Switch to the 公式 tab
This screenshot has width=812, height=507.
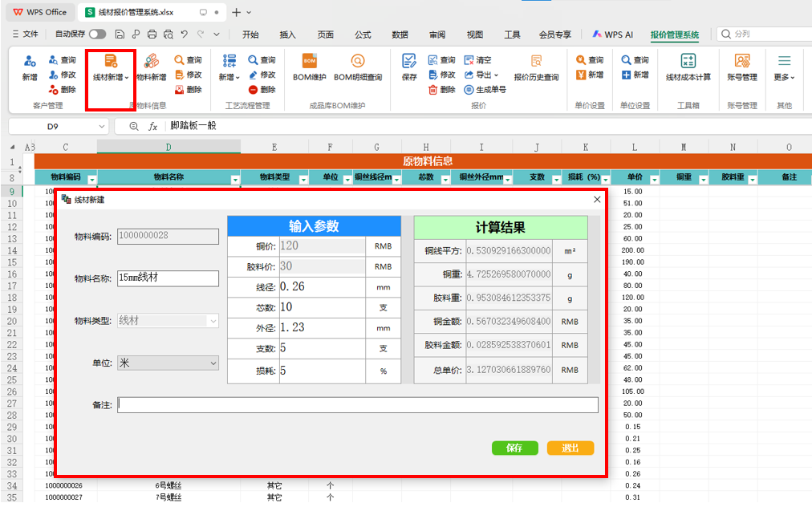point(363,34)
